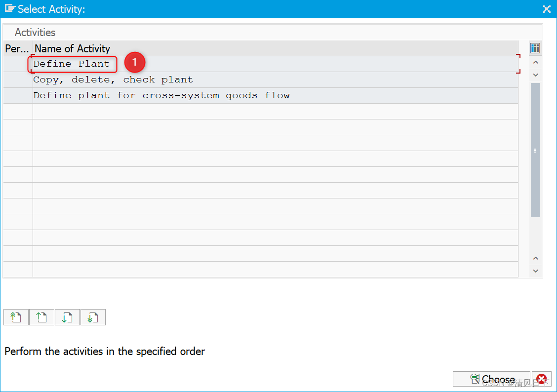Click the Name of Activity column header
The height and width of the screenshot is (392, 557).
[276, 48]
